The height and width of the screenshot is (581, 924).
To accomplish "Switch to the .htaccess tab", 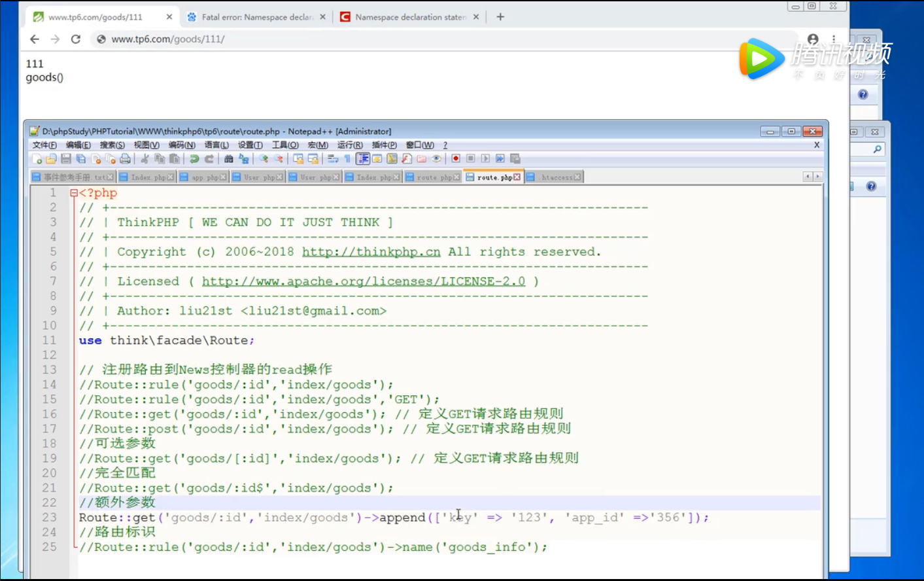I will tap(553, 177).
